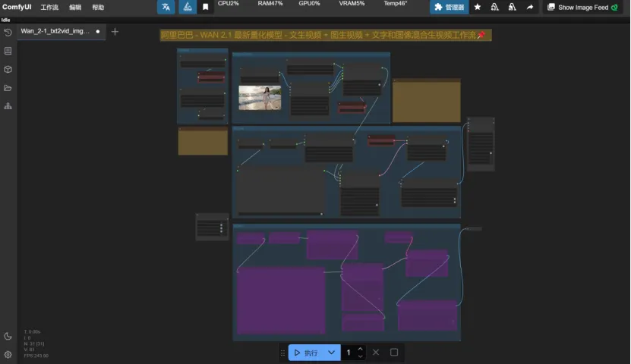Click the yellow note node at left
This screenshot has height=364, width=631.
[203, 141]
